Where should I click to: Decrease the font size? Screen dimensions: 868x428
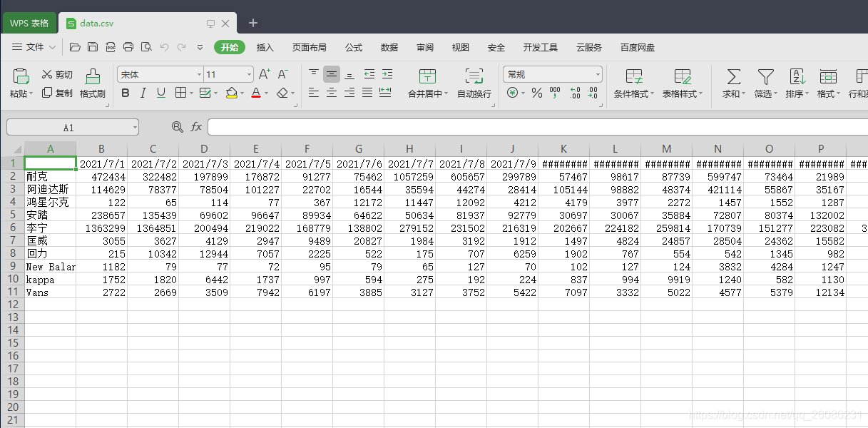[283, 74]
